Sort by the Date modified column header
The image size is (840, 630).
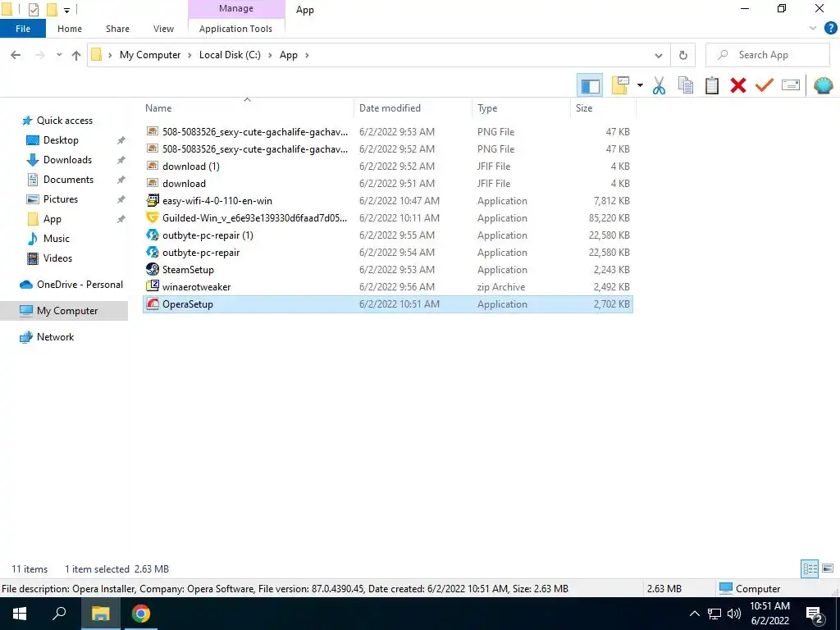click(413, 107)
